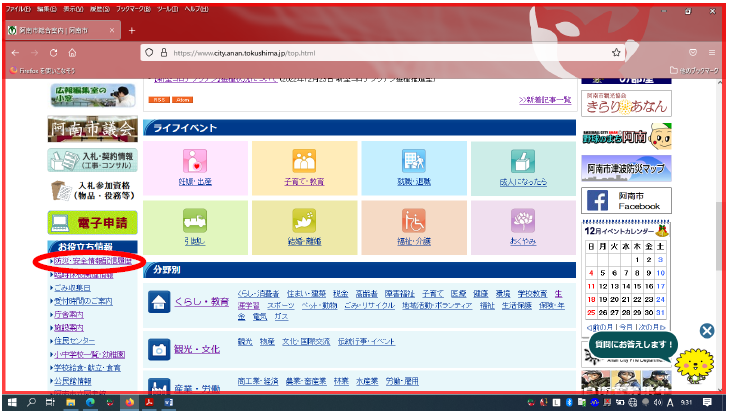Close the chatbot popup with X
Screen dimensions: 729x415
707,331
